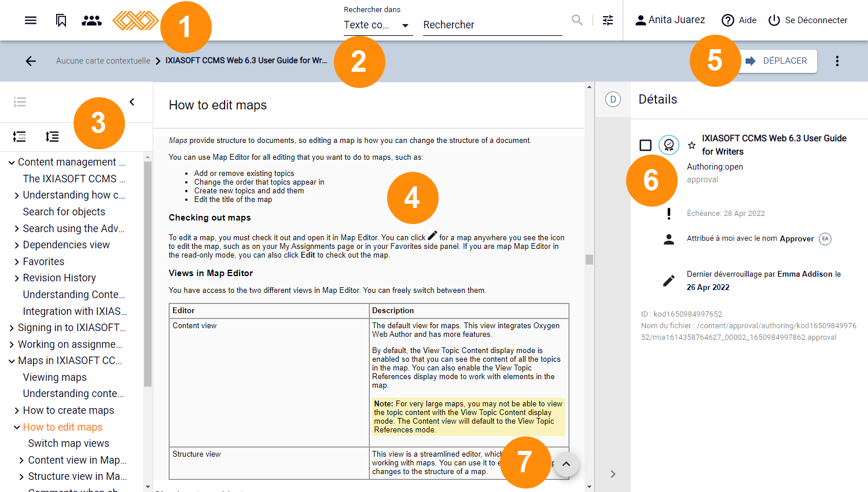The image size is (868, 492).
Task: Click the ID kod1650984997652 text
Action: pyautogui.click(x=682, y=314)
